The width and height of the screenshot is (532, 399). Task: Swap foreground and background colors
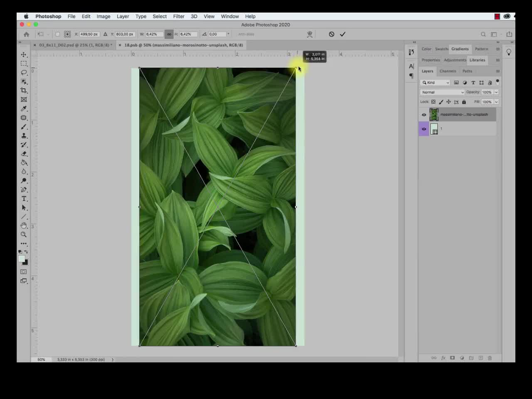pos(26,252)
